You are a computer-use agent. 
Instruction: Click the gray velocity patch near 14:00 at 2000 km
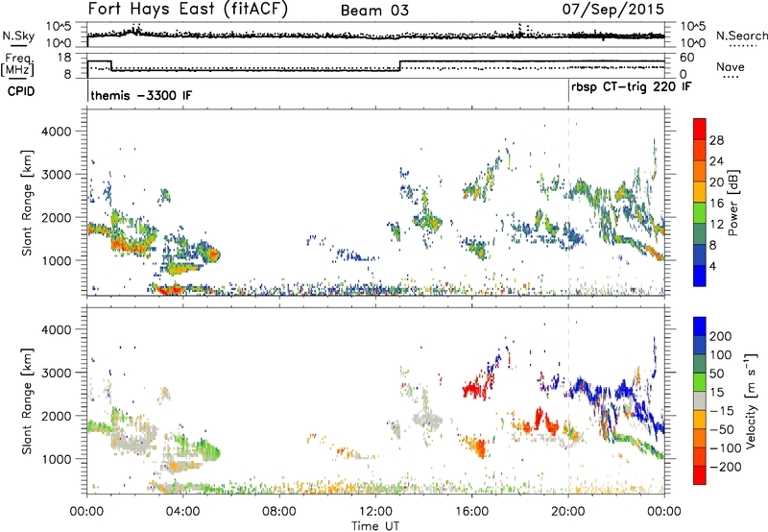tap(427, 420)
